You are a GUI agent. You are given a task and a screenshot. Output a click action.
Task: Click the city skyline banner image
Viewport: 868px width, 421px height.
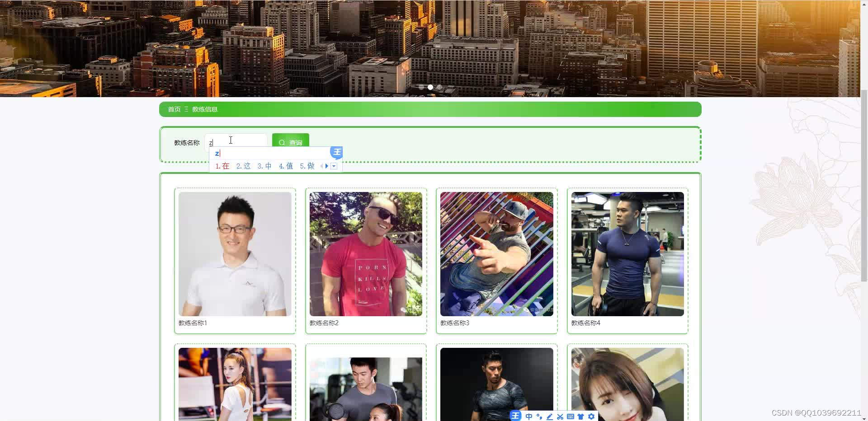(430, 48)
